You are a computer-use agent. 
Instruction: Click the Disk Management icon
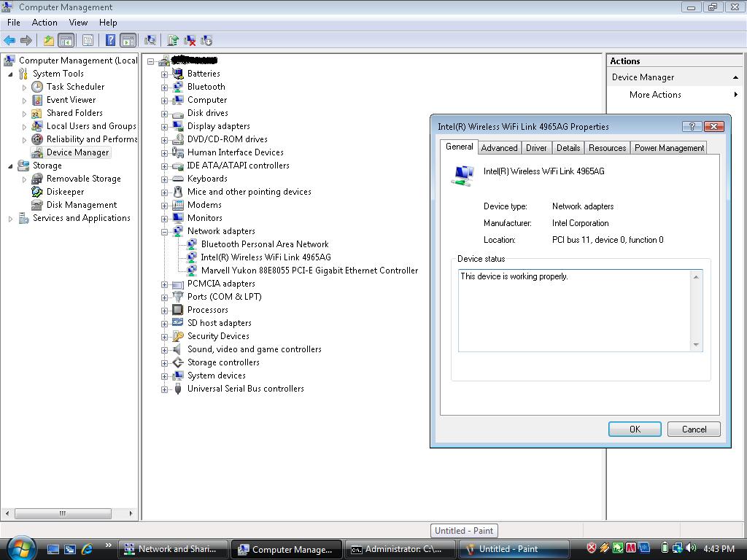click(37, 205)
